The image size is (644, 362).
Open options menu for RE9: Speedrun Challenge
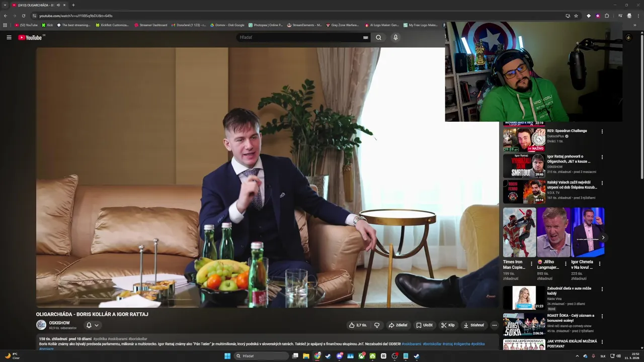tap(602, 132)
